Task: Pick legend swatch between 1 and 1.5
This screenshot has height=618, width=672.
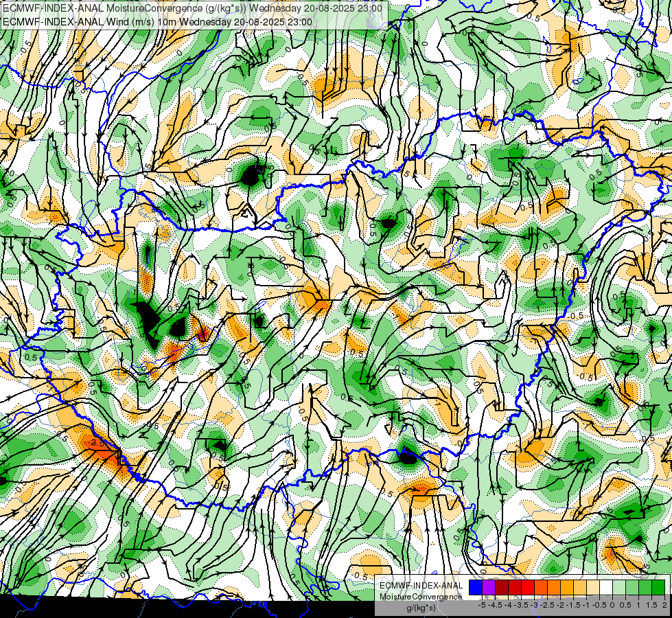Action: pyautogui.click(x=645, y=588)
